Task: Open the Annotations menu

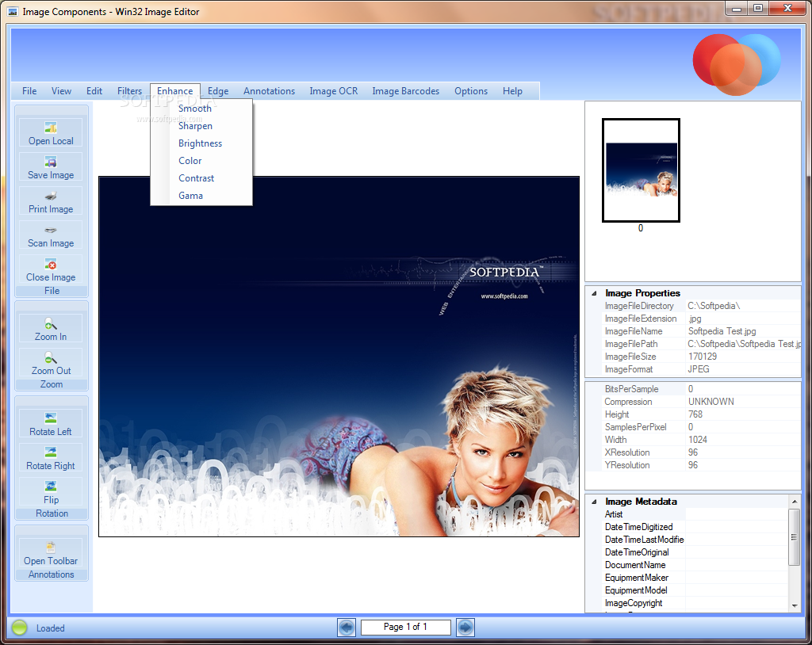Action: [270, 91]
